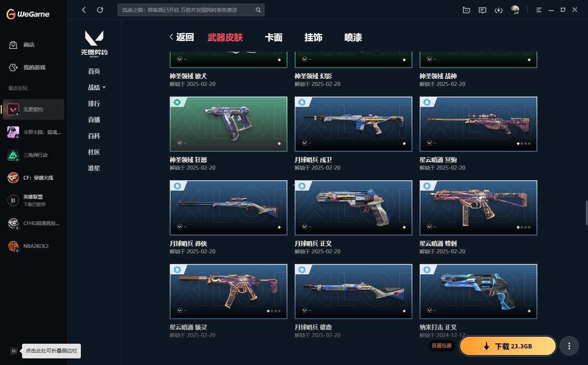Viewport: 588px width, 365px height.
Task: Expand chevron on 月球哨兵 戍卫 skin card
Action: click(305, 143)
